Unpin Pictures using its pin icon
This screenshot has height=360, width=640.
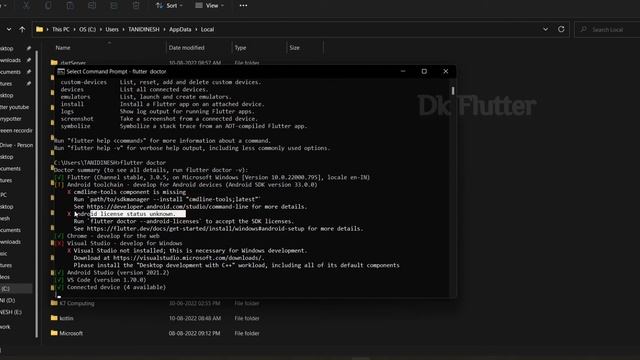pos(29,84)
